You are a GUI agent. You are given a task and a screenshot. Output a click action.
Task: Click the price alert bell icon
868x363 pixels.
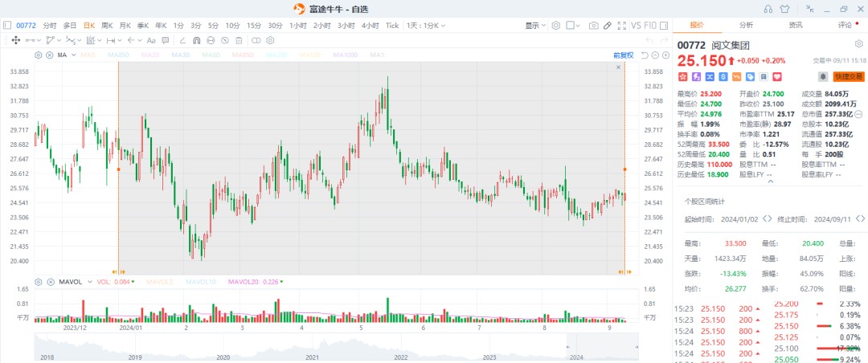(823, 76)
